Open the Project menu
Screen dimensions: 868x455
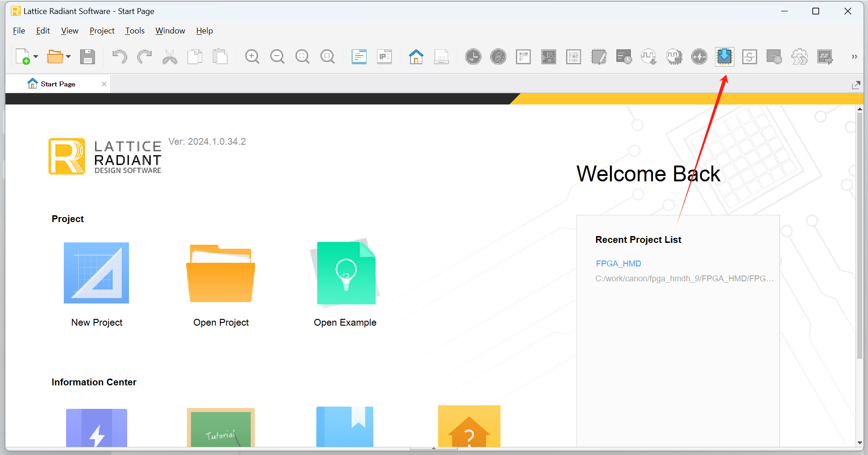tap(102, 31)
